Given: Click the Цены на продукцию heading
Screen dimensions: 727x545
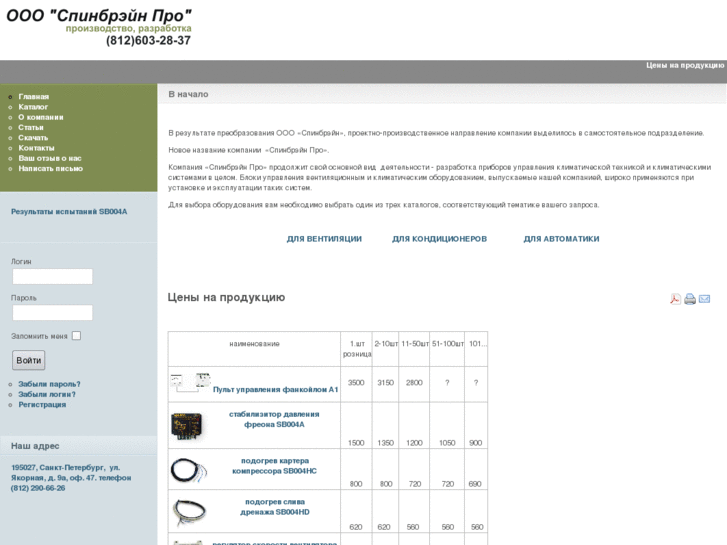Looking at the screenshot, I should click(226, 297).
